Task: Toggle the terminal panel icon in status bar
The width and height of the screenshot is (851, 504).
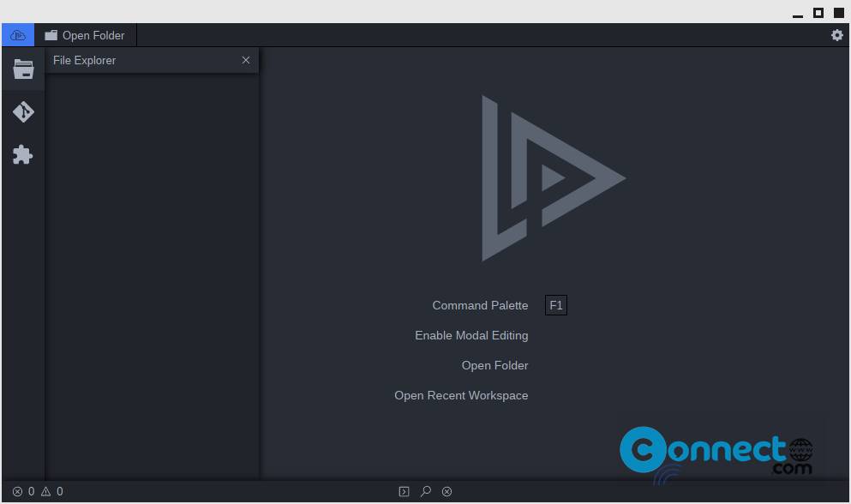Action: coord(404,491)
